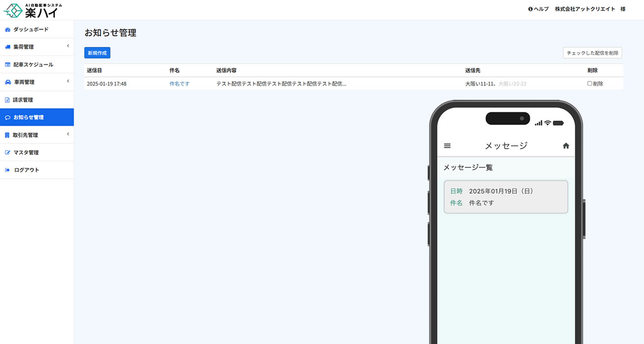Click the truck icon beside 集荷管理

click(7, 47)
